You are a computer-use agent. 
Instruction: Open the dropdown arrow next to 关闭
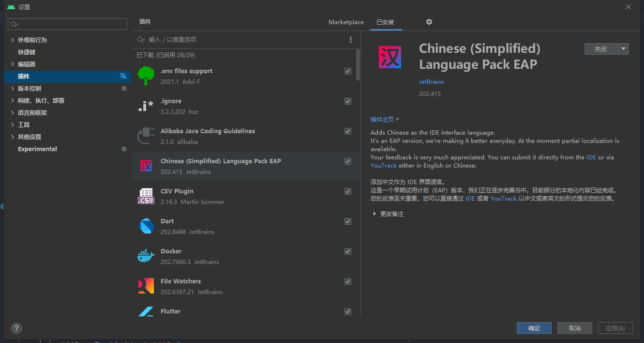pos(623,49)
